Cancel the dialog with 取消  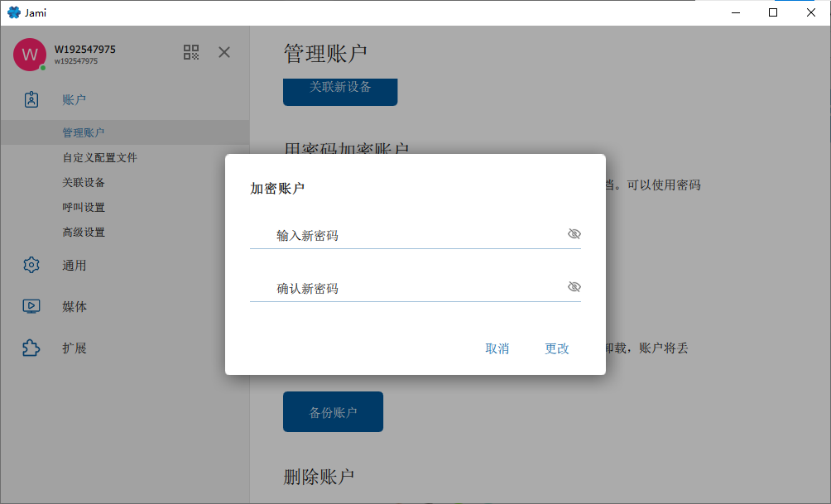tap(497, 348)
